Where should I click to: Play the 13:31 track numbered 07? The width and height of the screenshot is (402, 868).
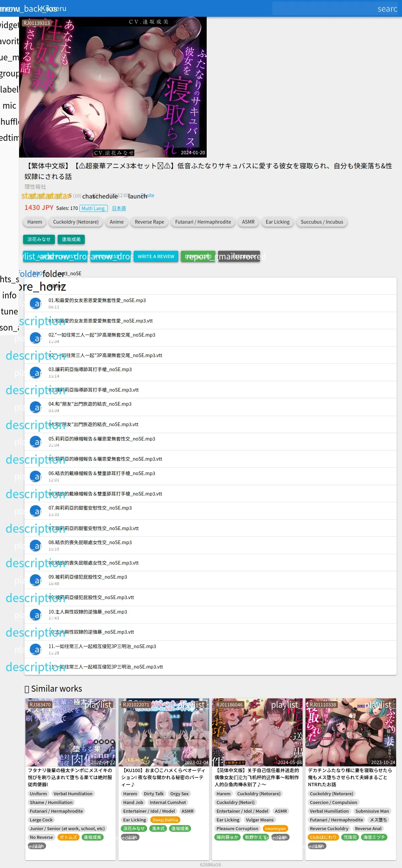36,511
